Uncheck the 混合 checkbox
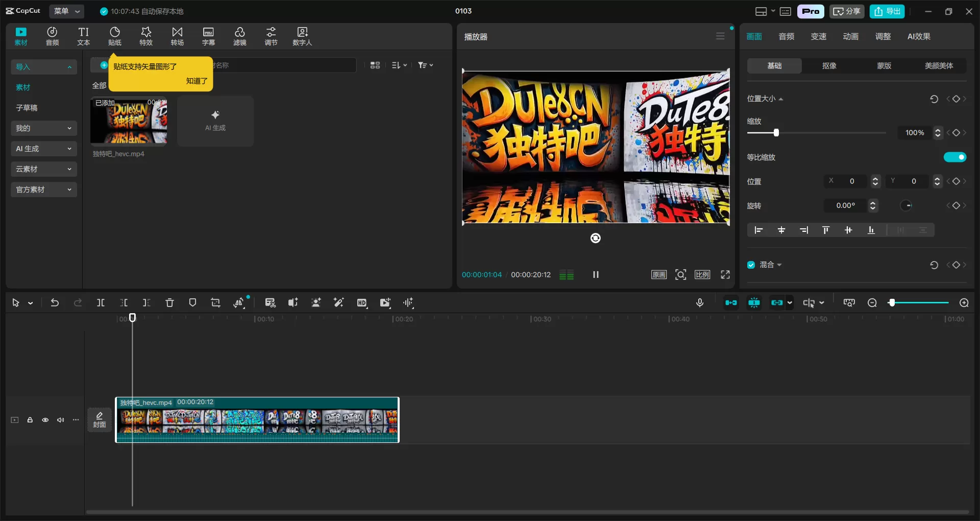This screenshot has width=980, height=521. (751, 265)
